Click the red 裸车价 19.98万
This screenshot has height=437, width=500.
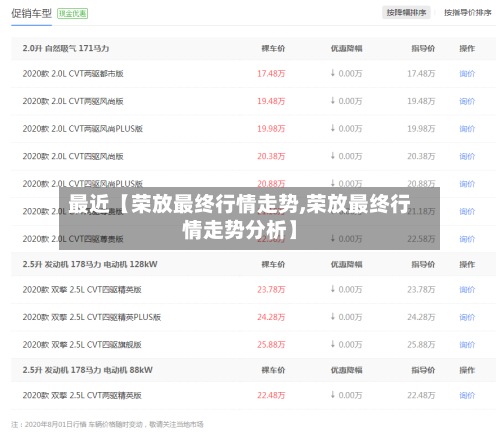point(271,129)
